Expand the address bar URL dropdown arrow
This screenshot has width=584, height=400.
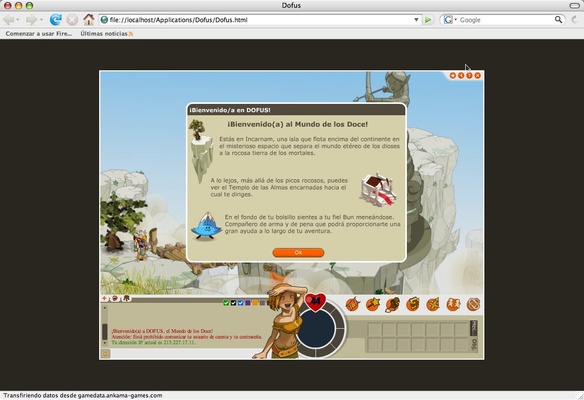click(x=416, y=20)
